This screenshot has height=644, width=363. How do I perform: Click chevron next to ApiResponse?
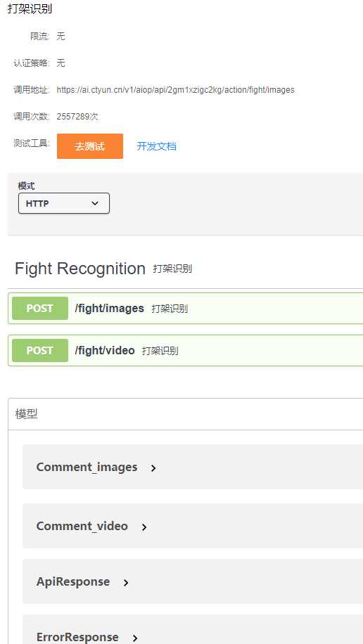click(x=126, y=582)
